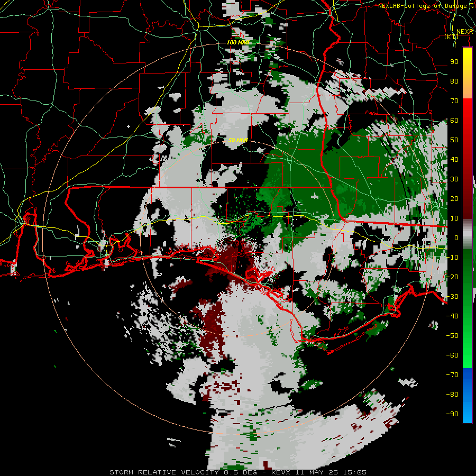Image resolution: width=476 pixels, height=476 pixels.
Task: Click the 11 MAY 25 date text
Action: point(317,472)
